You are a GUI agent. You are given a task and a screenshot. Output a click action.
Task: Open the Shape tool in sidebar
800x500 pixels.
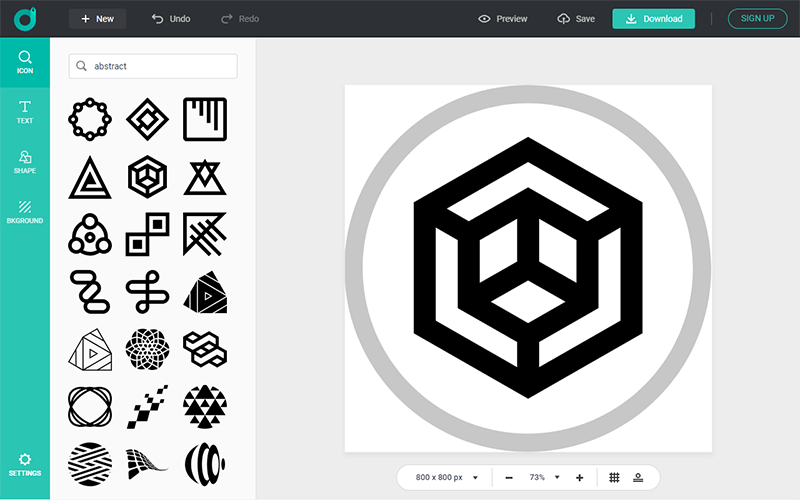click(25, 161)
